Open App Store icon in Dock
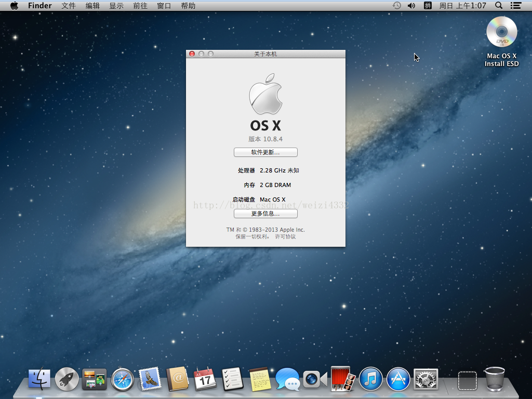The height and width of the screenshot is (399, 532). [x=398, y=379]
